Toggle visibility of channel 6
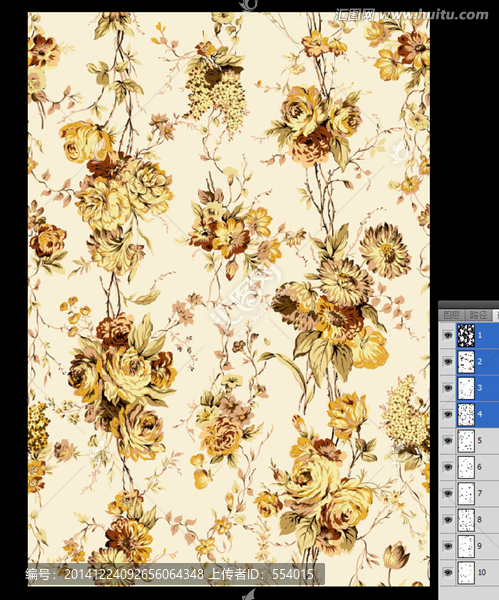Viewport: 499px width, 600px height. click(447, 467)
